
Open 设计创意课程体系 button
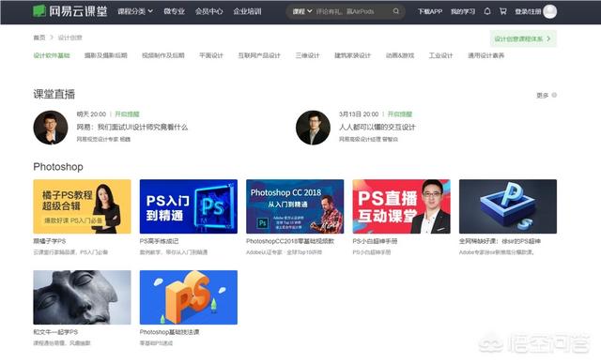coord(523,38)
